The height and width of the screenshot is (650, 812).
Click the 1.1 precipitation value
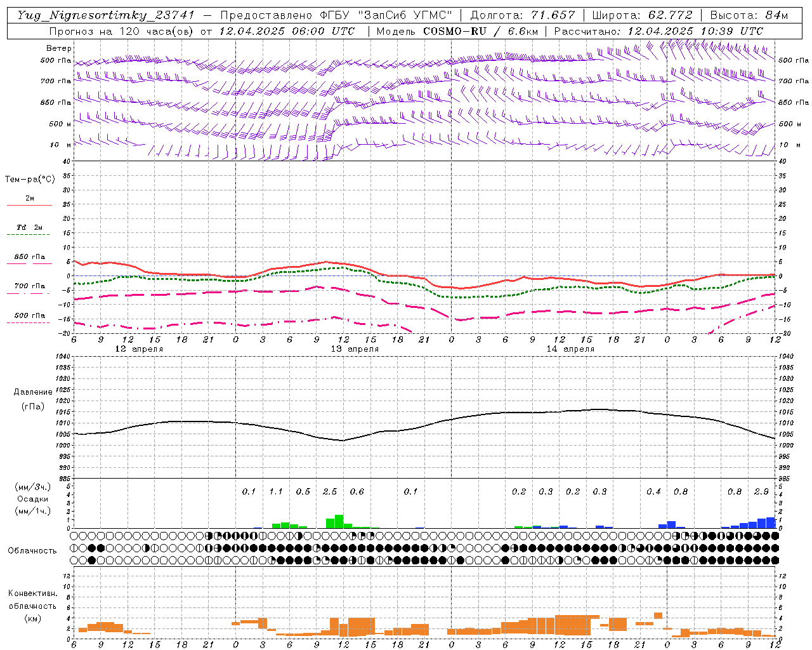(276, 491)
